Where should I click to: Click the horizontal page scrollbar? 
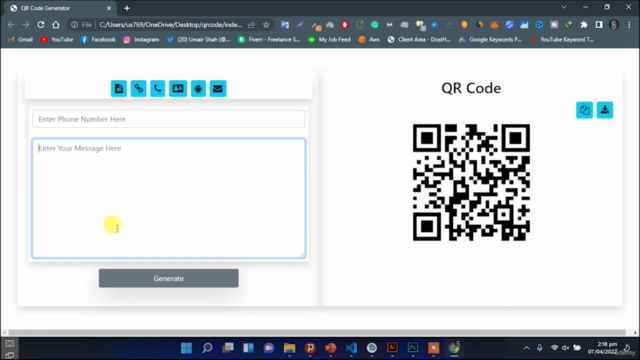pyautogui.click(x=317, y=333)
